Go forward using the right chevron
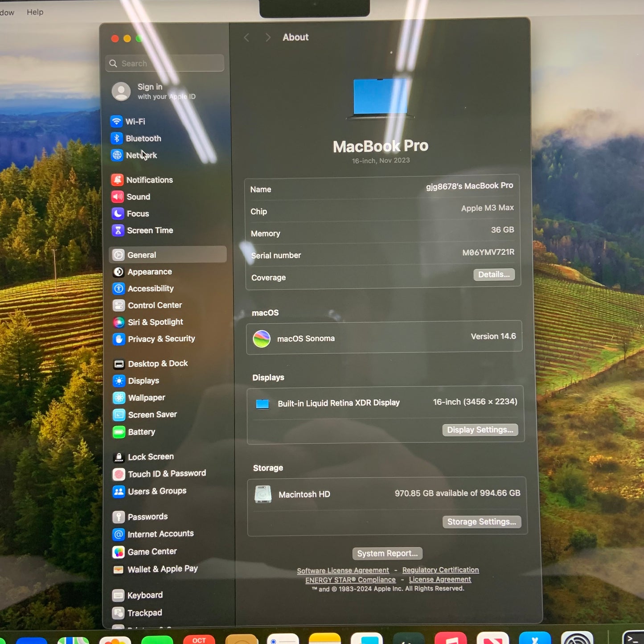The height and width of the screenshot is (644, 644). tap(267, 37)
